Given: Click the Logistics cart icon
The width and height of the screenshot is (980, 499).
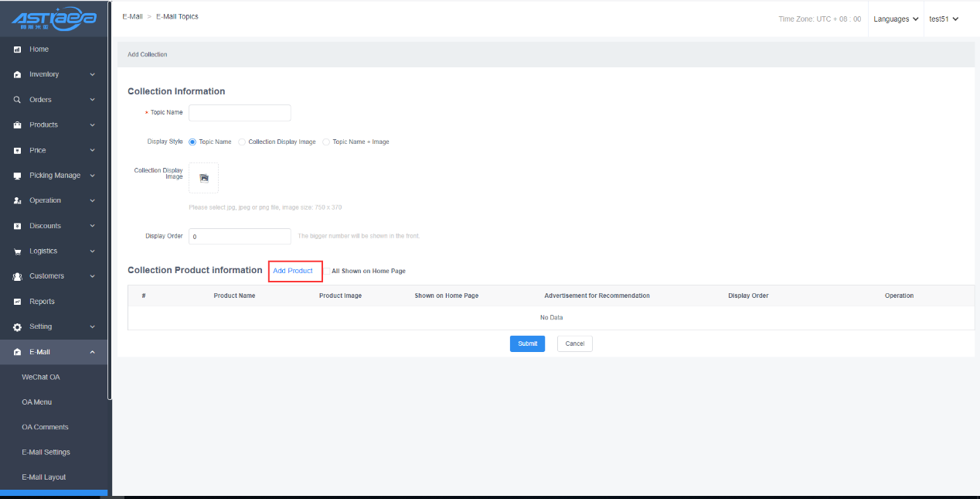Looking at the screenshot, I should click(x=17, y=251).
